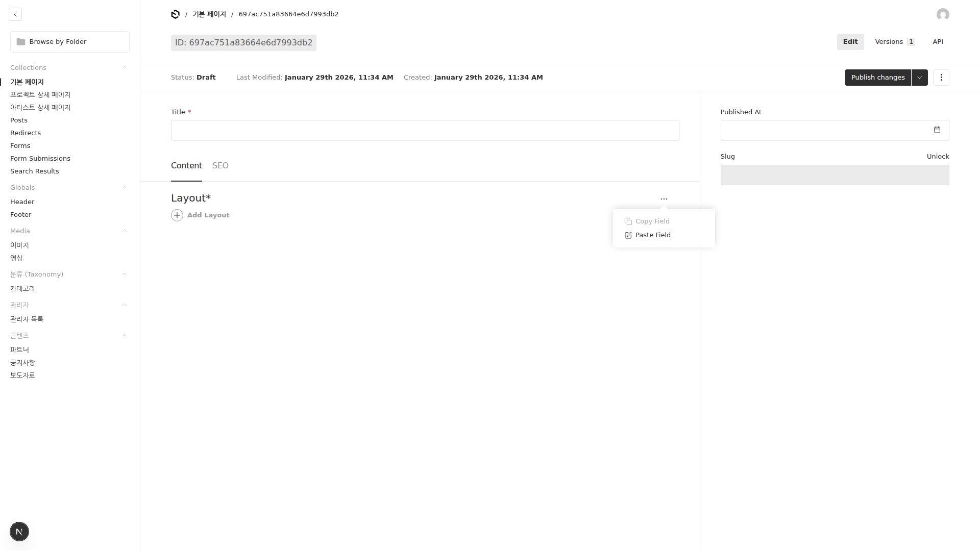The image size is (980, 551).
Task: Collapse sidebar with back chevron icon
Action: pos(15,14)
